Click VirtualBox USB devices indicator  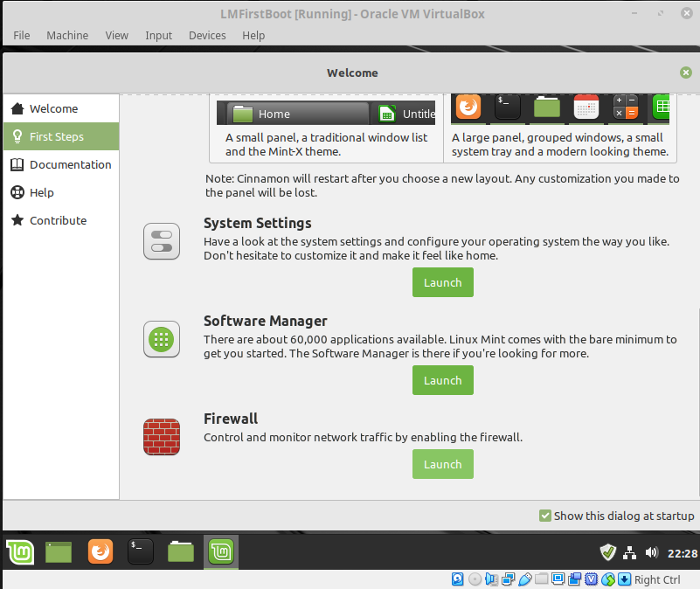(x=524, y=579)
